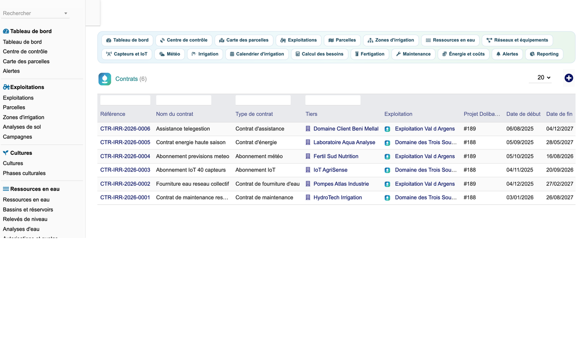This screenshot has width=588, height=364.
Task: Click water waves icon beside Ressources en eau header
Action: (x=6, y=189)
